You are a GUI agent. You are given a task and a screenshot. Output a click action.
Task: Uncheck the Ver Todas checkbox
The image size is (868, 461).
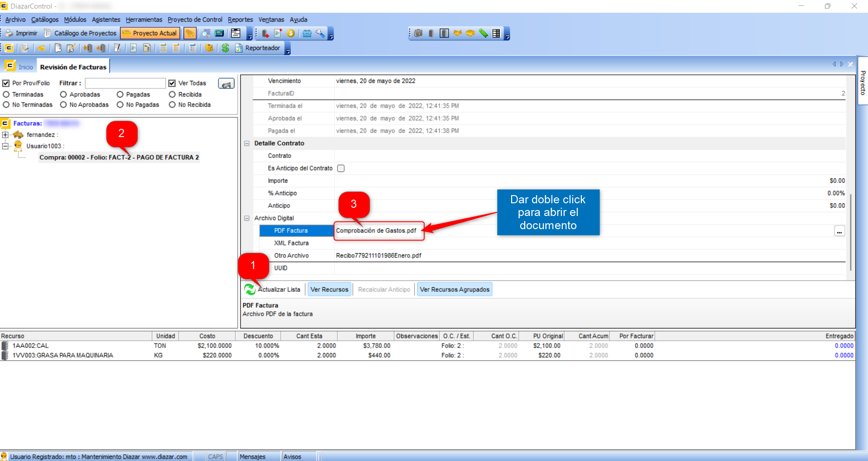tap(172, 83)
